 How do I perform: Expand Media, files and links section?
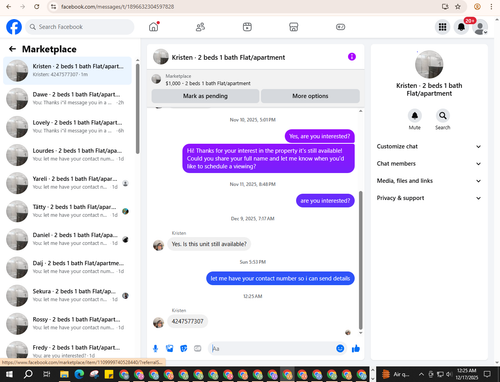429,181
